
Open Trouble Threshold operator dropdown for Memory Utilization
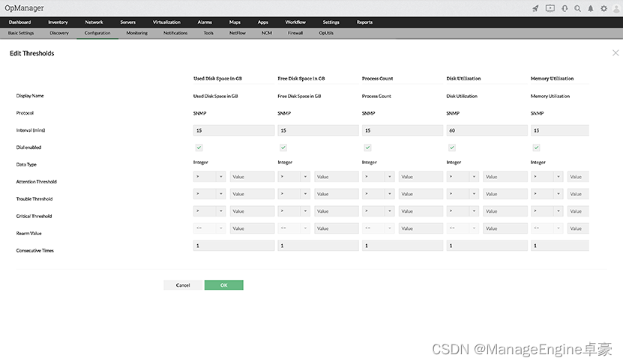coord(547,194)
